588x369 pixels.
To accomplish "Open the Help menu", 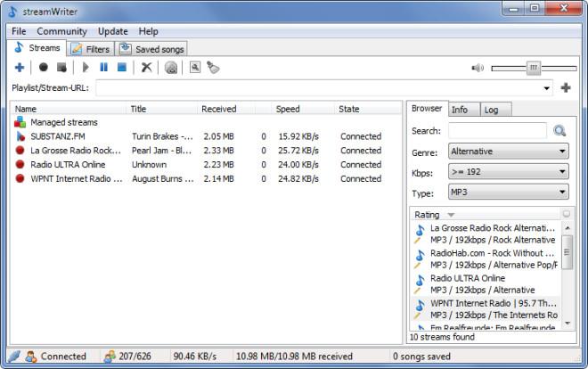I will tap(149, 31).
